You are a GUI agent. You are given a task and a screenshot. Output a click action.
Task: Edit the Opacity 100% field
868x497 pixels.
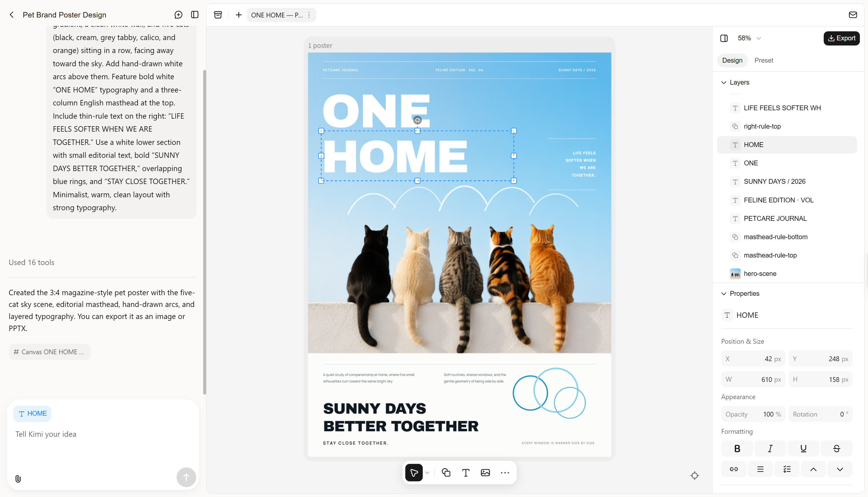753,414
